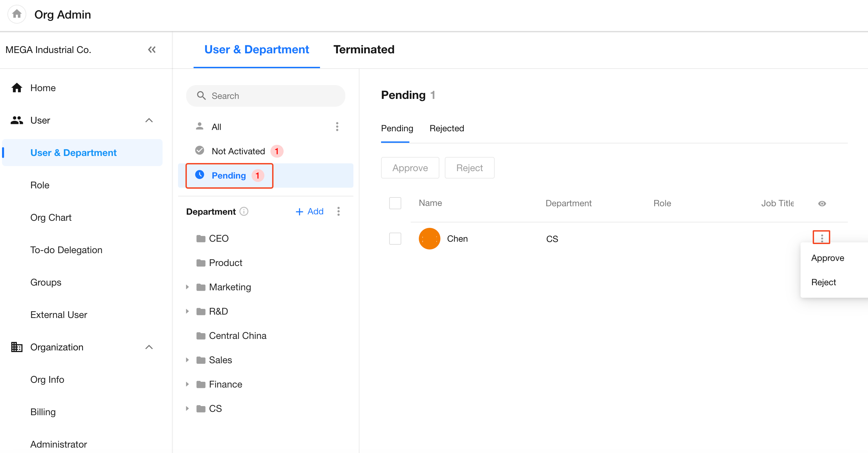
Task: Choose Reject from the context menu
Action: coord(823,282)
